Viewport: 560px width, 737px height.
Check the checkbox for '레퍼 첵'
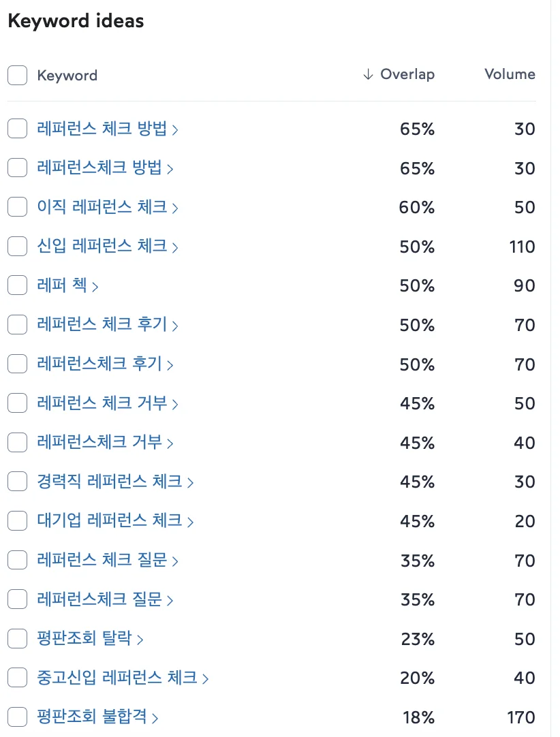coord(17,286)
